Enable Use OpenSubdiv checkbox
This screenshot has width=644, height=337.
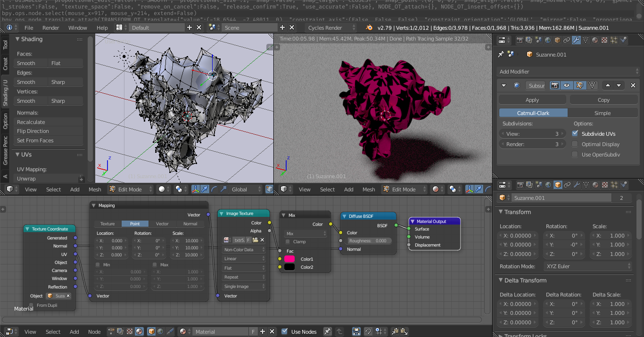(575, 155)
